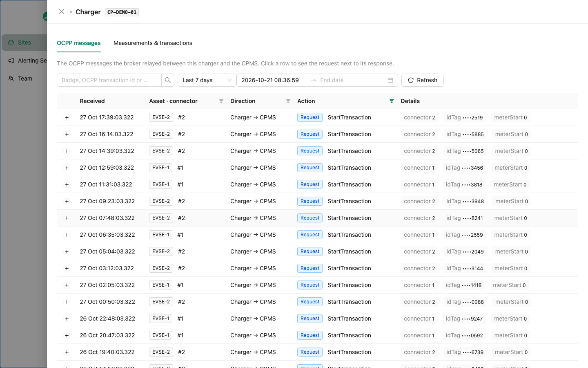The width and height of the screenshot is (588, 368).
Task: Click the idTag ••••2519 detail chip
Action: pos(465,117)
